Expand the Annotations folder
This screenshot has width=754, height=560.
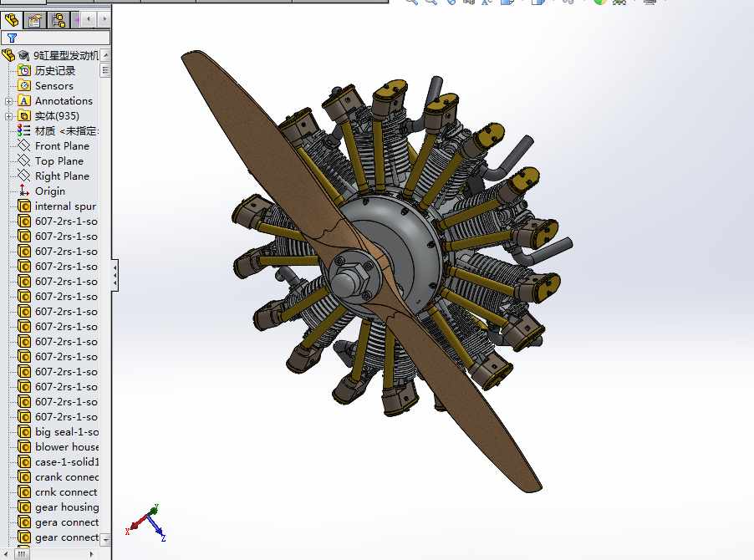pos(9,101)
